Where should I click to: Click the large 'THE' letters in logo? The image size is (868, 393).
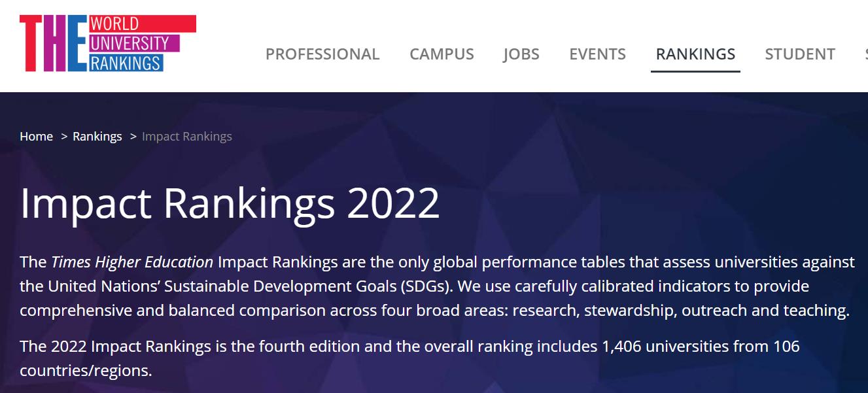(52, 44)
